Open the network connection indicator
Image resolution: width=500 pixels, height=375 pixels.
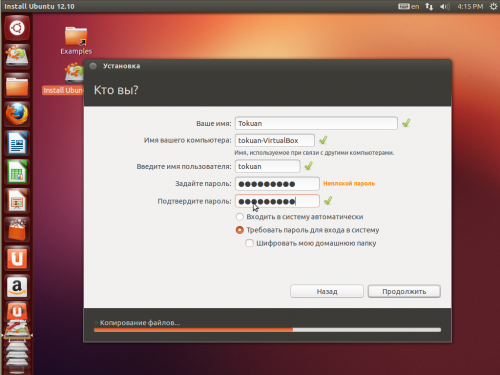coord(429,6)
